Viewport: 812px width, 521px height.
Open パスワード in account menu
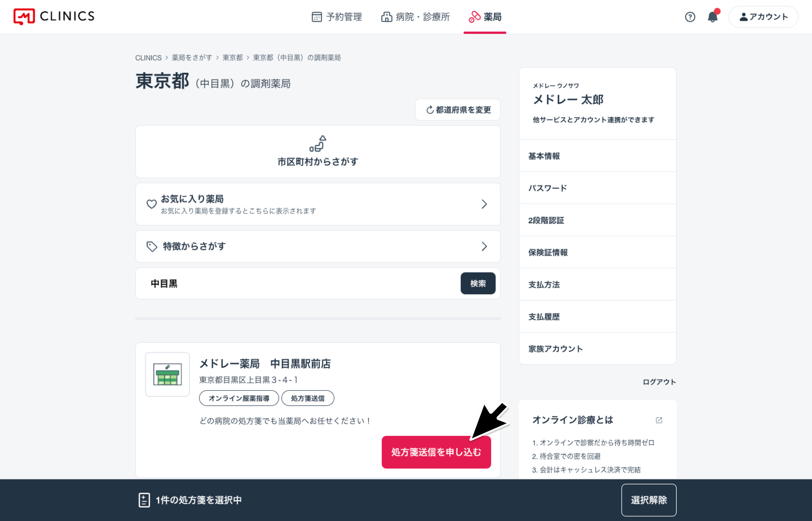point(597,188)
